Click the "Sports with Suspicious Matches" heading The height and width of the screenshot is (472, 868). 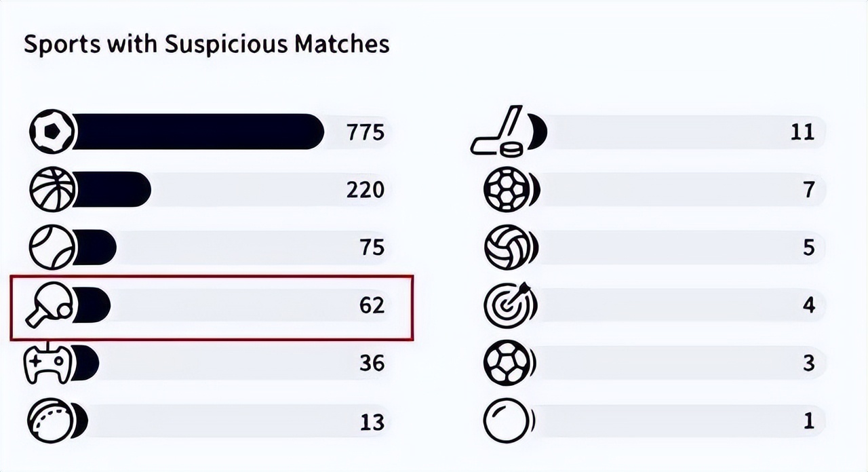pyautogui.click(x=207, y=44)
